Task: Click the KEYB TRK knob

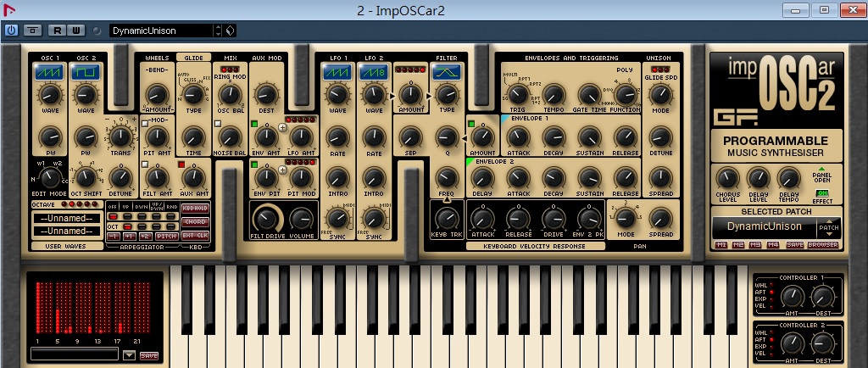Action: [x=446, y=219]
